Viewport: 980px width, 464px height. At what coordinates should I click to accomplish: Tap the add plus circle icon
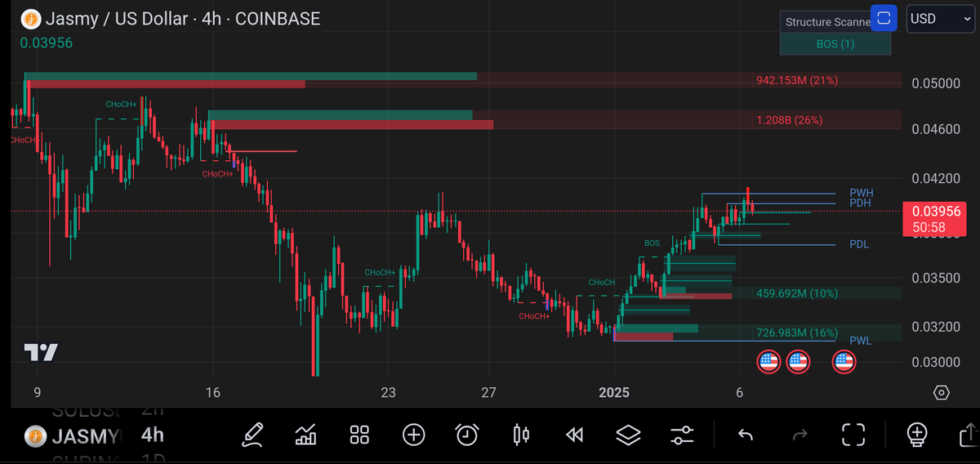click(413, 434)
